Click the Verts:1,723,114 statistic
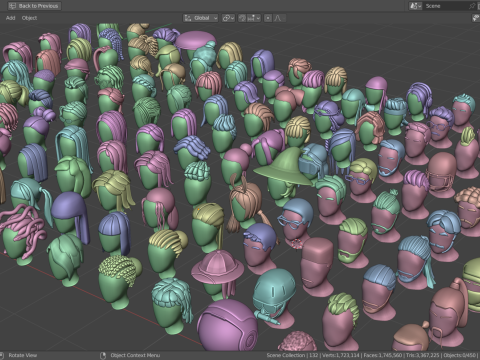Image resolution: width=480 pixels, height=360 pixels. (x=341, y=355)
